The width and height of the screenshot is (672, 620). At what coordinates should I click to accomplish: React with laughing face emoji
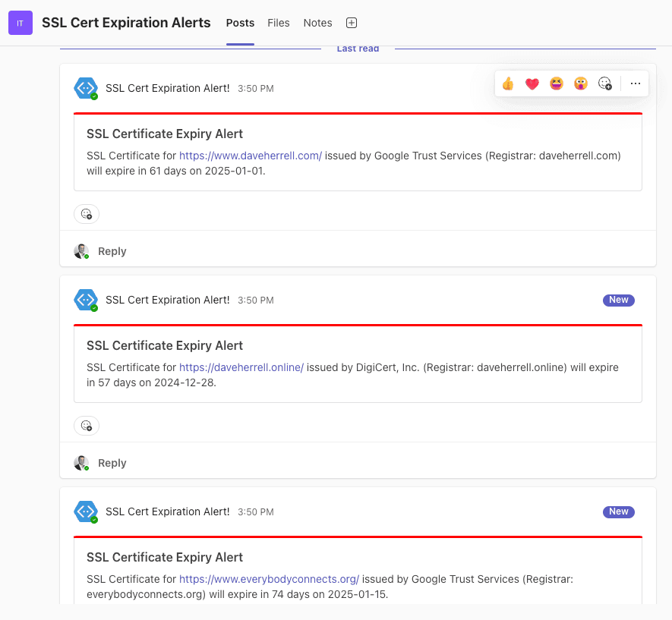click(x=557, y=83)
